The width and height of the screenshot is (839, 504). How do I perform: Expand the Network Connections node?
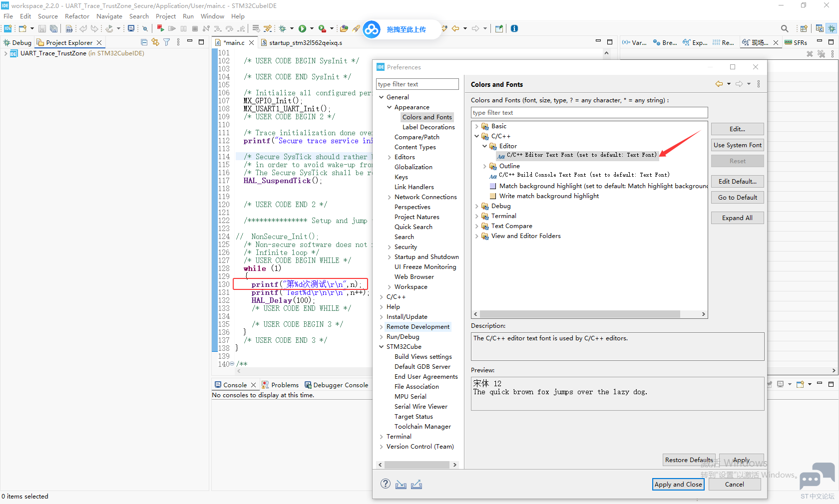coord(390,197)
